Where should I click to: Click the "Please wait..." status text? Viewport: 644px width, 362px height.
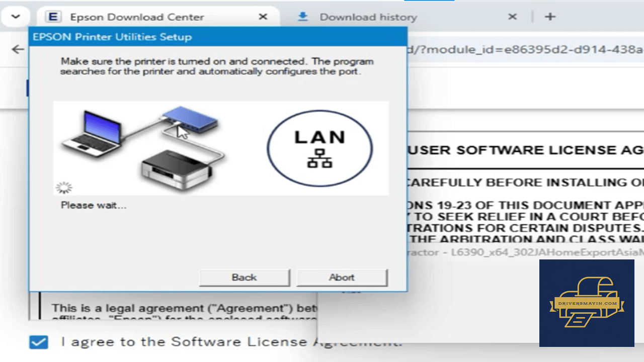94,205
